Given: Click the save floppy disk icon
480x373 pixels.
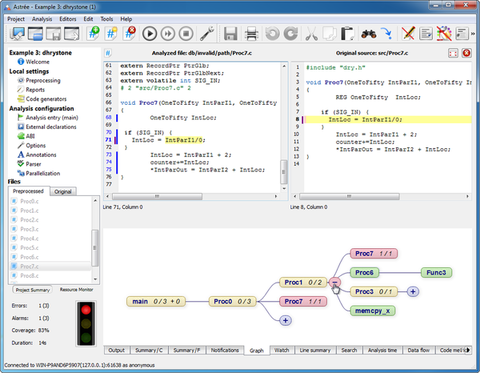Looking at the screenshot, I should 230,34.
